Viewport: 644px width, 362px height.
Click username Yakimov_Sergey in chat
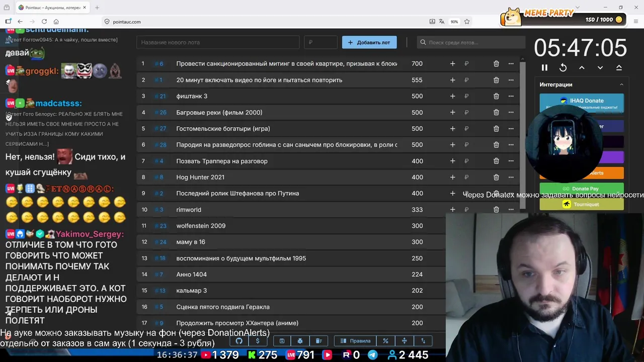pyautogui.click(x=89, y=234)
